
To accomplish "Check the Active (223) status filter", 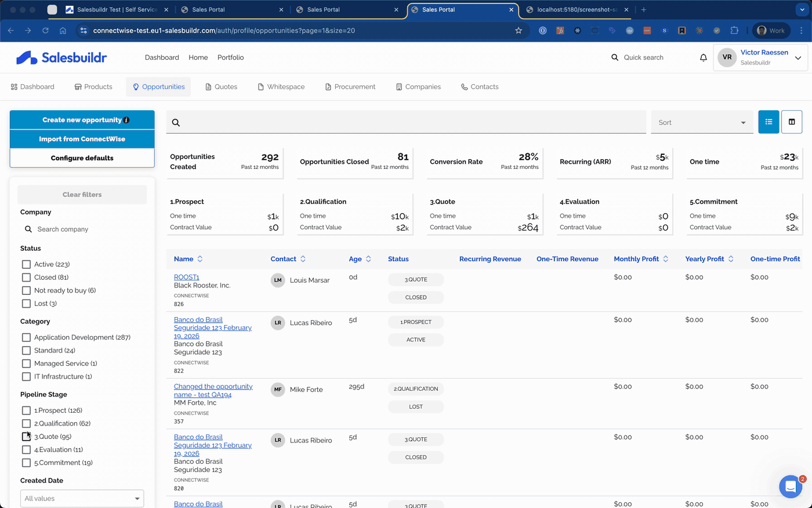I will (x=26, y=264).
